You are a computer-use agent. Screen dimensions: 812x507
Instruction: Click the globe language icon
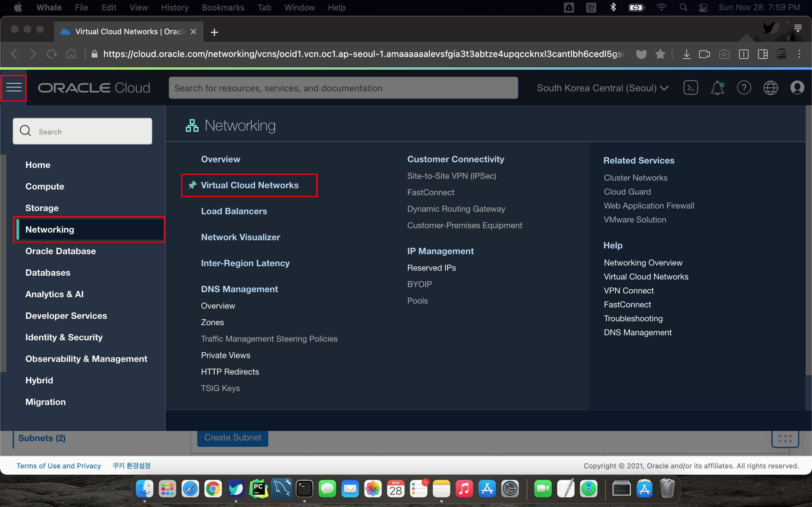[770, 88]
